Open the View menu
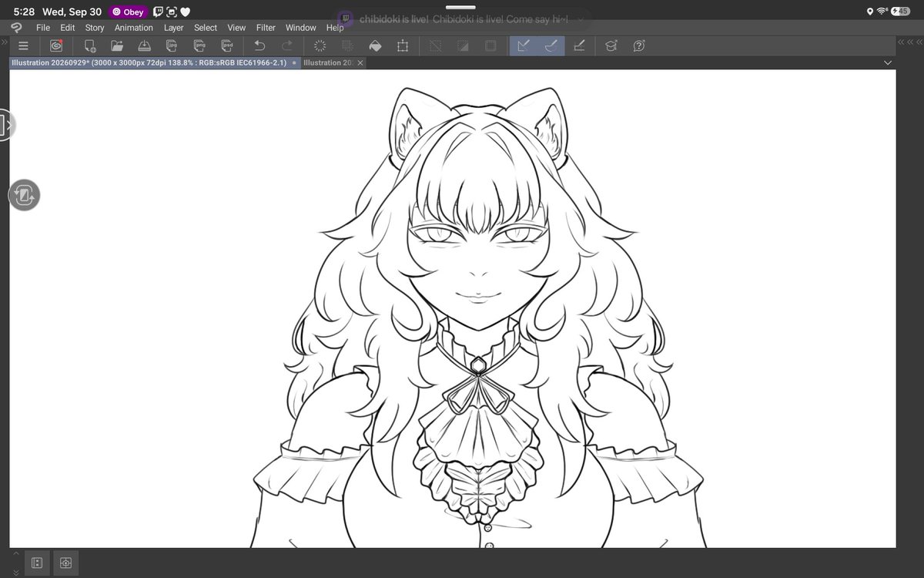Viewport: 924px width, 578px height. pyautogui.click(x=236, y=28)
